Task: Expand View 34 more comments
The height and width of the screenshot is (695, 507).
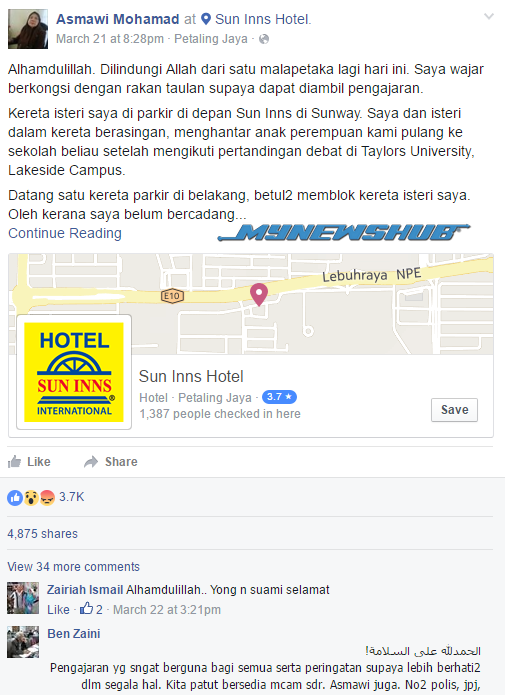Action: coord(74,567)
